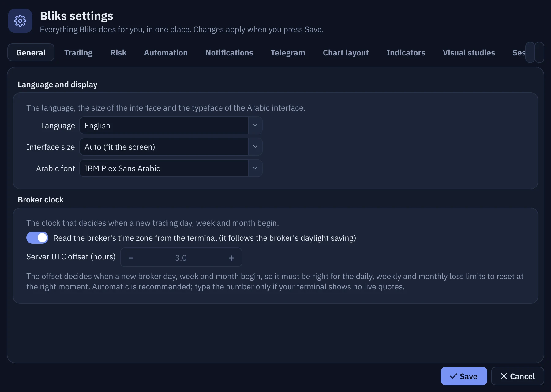Save the settings changes
551x392 pixels.
click(464, 376)
